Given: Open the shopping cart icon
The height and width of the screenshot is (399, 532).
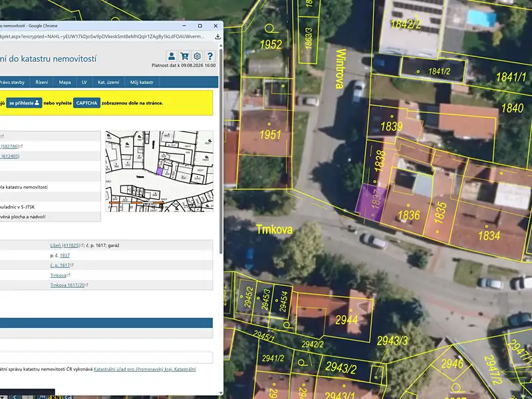Looking at the screenshot, I should (x=185, y=56).
